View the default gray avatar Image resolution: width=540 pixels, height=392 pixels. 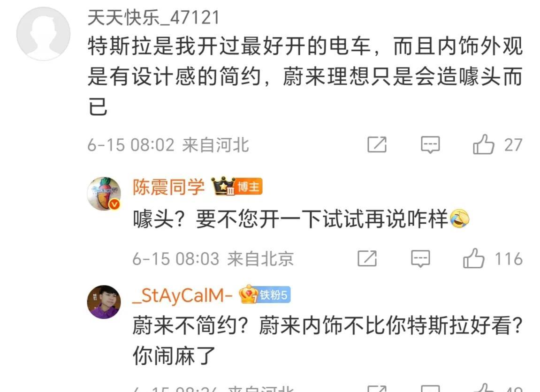43,34
